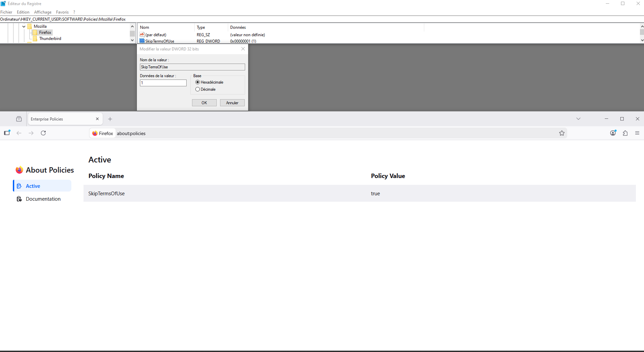Open the Firefox sidebar toggle icon
This screenshot has width=644, height=352.
coord(7,133)
